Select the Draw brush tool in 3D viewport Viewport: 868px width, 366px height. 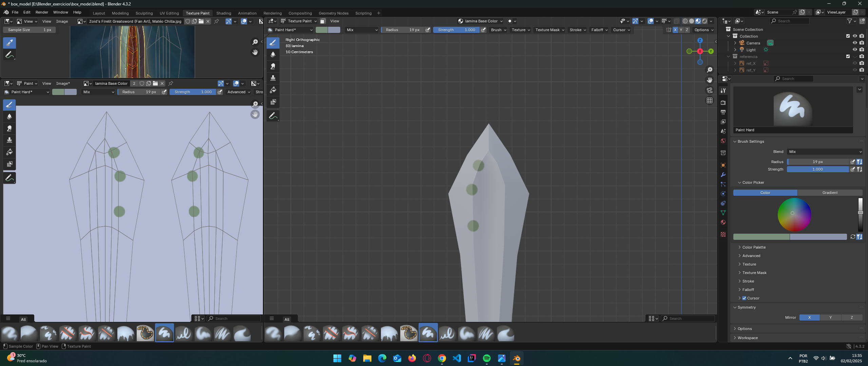tap(273, 42)
